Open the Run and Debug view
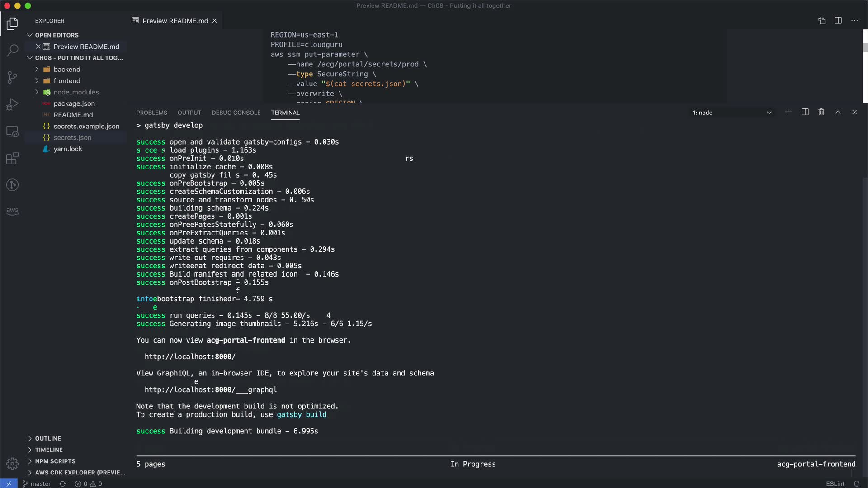The image size is (868, 488). 12,104
